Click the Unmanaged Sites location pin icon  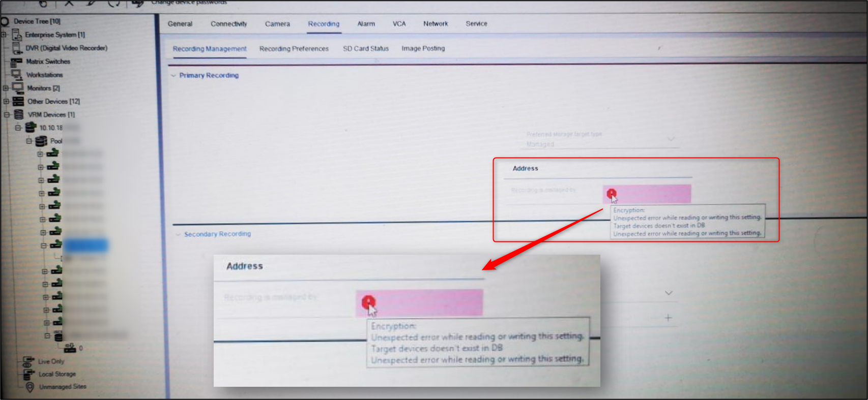pos(30,387)
